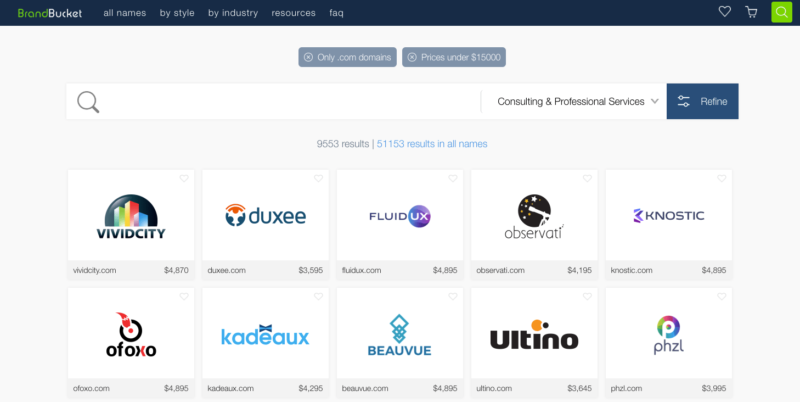Click the phzl.com domain text

627,388
